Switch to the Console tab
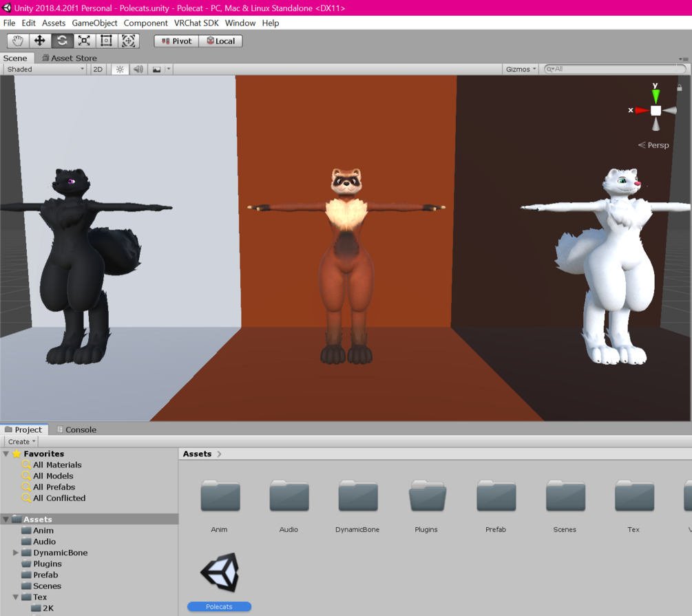This screenshot has height=616, width=692. [76, 429]
